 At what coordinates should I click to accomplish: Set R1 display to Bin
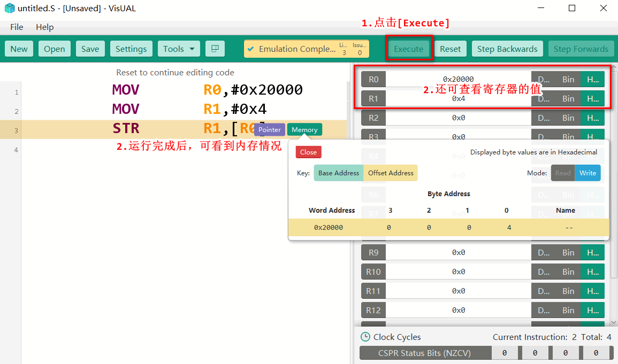pyautogui.click(x=568, y=98)
